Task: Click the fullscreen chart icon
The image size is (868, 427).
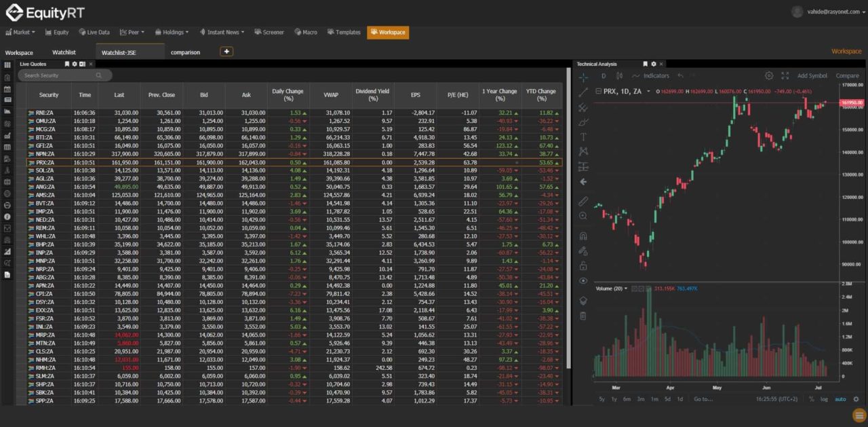Action: point(785,76)
